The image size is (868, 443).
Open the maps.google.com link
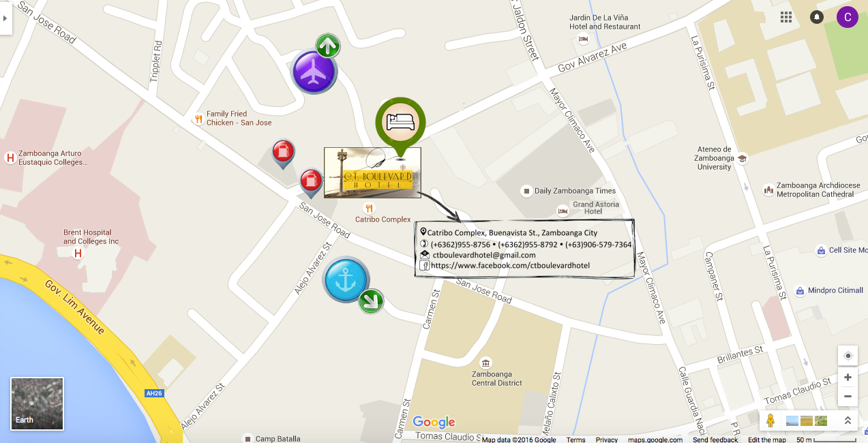click(655, 440)
